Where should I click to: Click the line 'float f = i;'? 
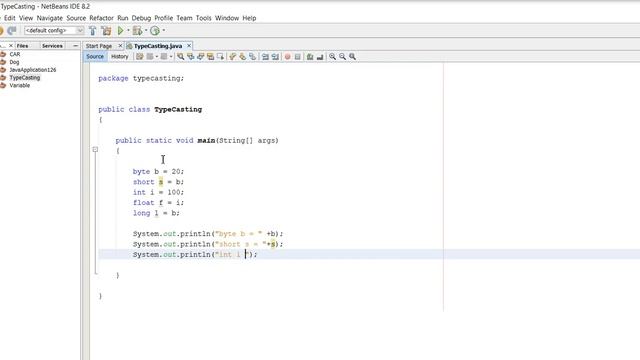point(158,202)
